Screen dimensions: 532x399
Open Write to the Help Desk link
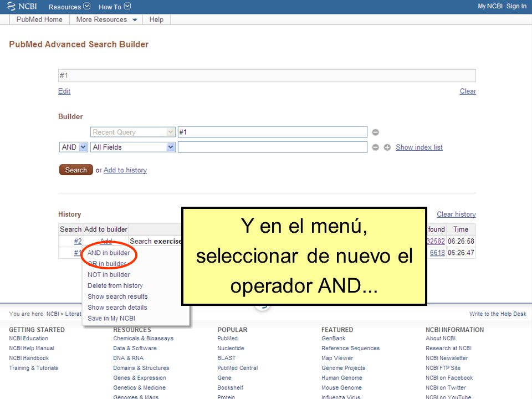498,314
